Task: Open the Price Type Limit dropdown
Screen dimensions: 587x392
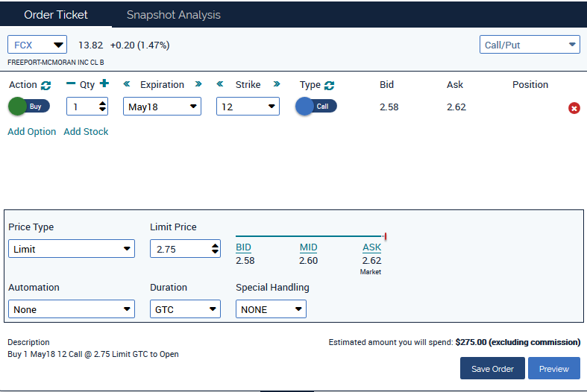Action: pos(72,249)
